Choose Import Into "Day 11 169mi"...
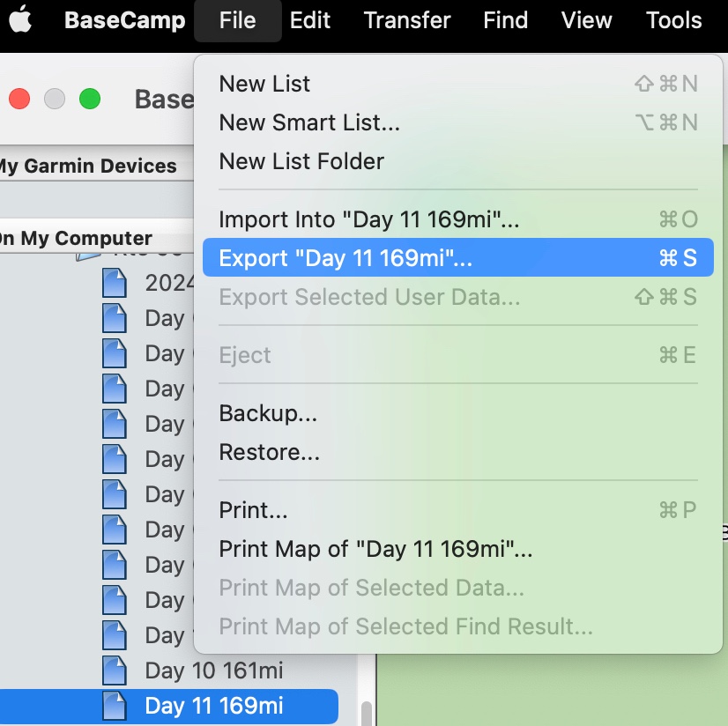 (x=457, y=219)
